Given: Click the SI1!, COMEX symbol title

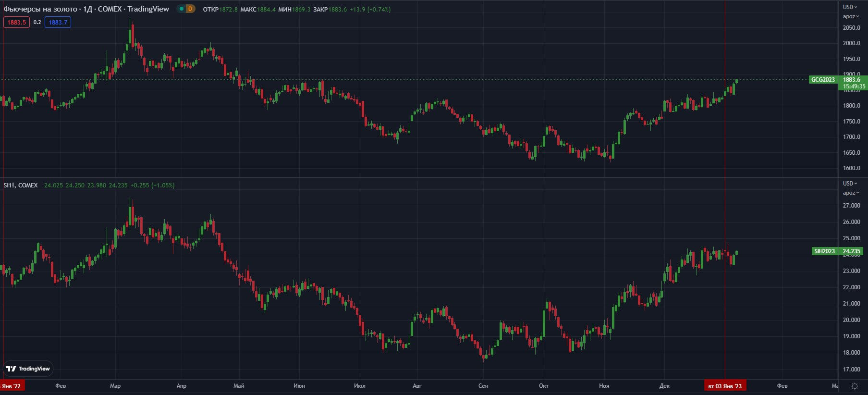Looking at the screenshot, I should (21, 185).
